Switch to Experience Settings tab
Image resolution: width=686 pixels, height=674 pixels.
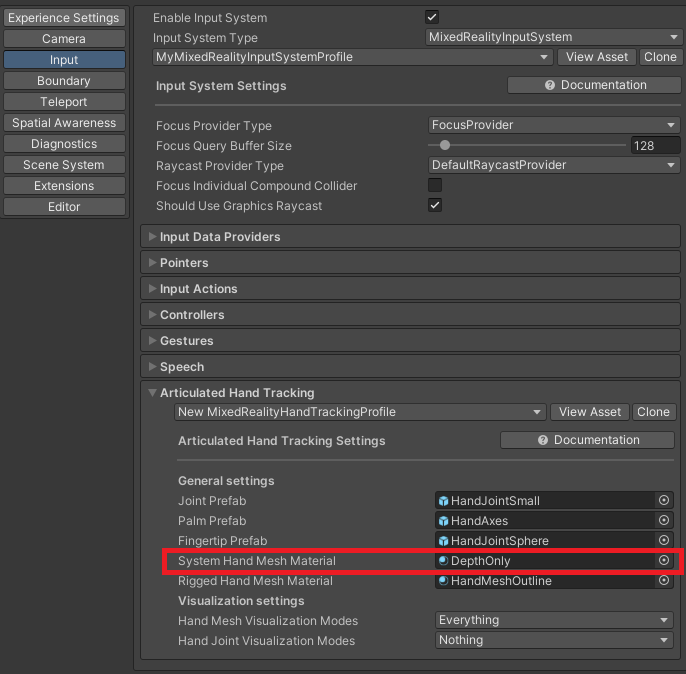coord(64,18)
